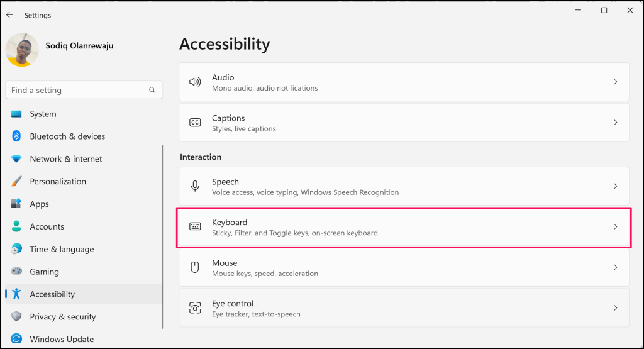Click the Audio speaker icon

pos(195,82)
